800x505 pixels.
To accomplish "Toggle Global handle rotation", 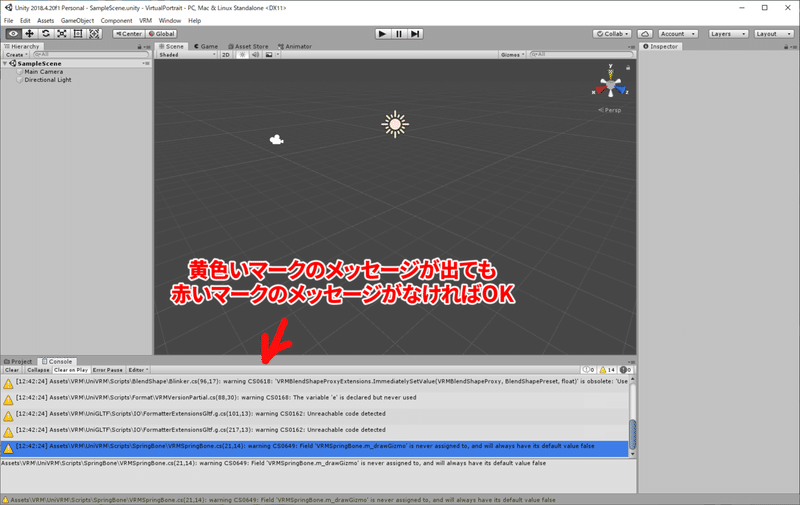I will tap(161, 34).
